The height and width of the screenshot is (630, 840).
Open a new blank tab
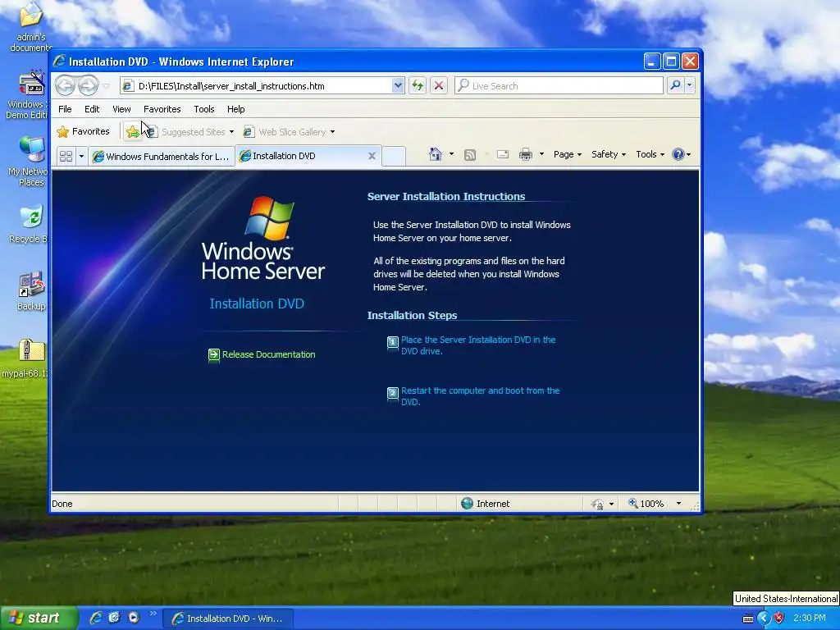(394, 156)
